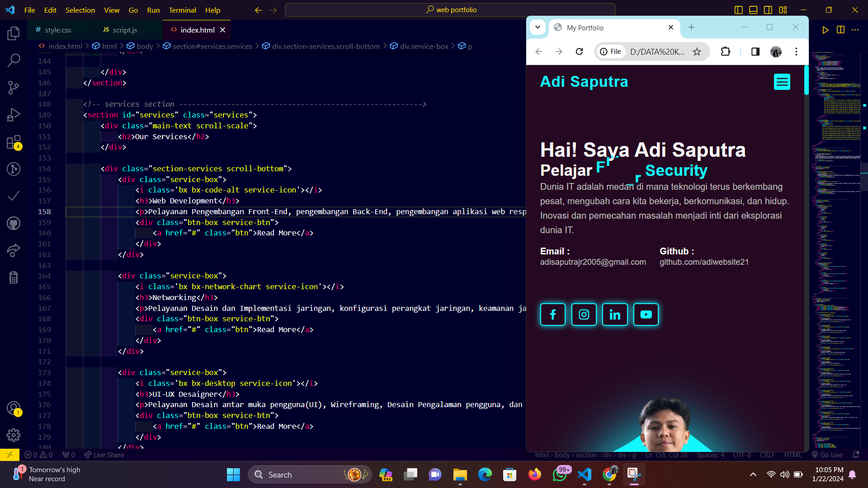Image resolution: width=868 pixels, height=488 pixels.
Task: Open the hamburger menu on portfolio page
Action: [782, 82]
